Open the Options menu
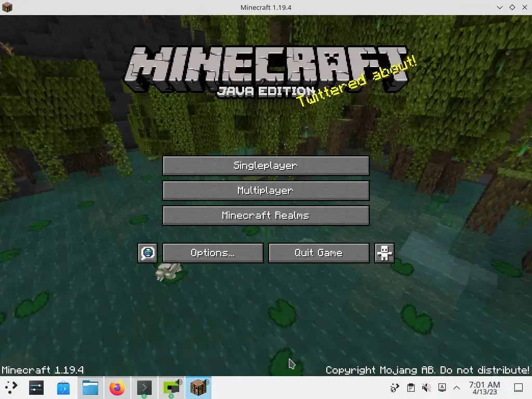This screenshot has height=399, width=532. point(213,253)
